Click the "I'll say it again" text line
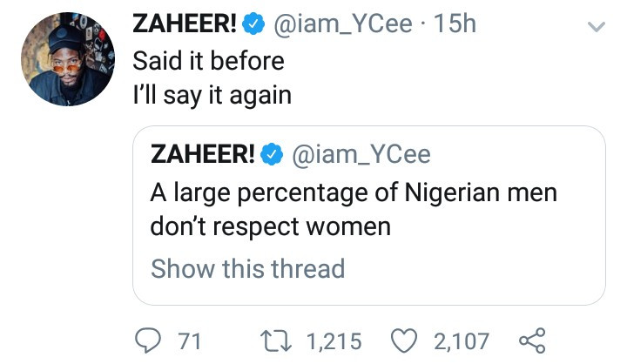Image resolution: width=627 pixels, height=364 pixels. pyautogui.click(x=212, y=95)
